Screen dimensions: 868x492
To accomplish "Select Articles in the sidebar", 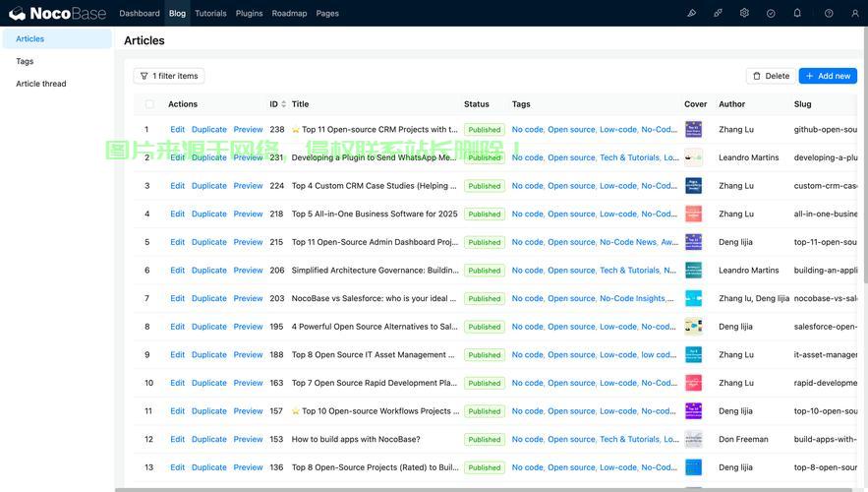I will point(57,38).
